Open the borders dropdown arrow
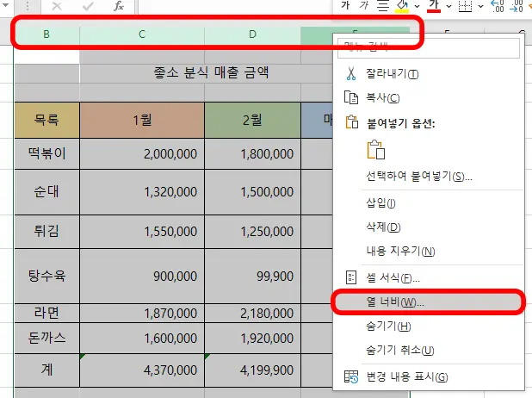The width and height of the screenshot is (532, 398). tap(480, 6)
